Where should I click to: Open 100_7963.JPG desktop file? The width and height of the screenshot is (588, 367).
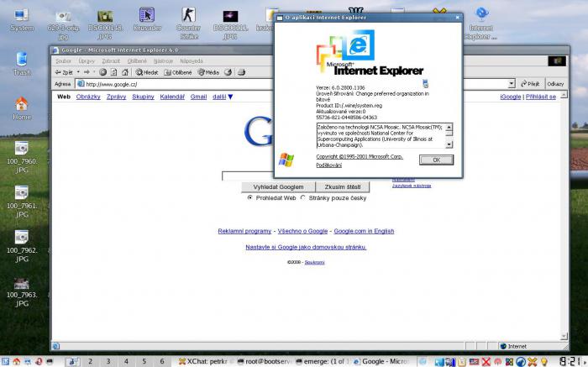click(22, 292)
